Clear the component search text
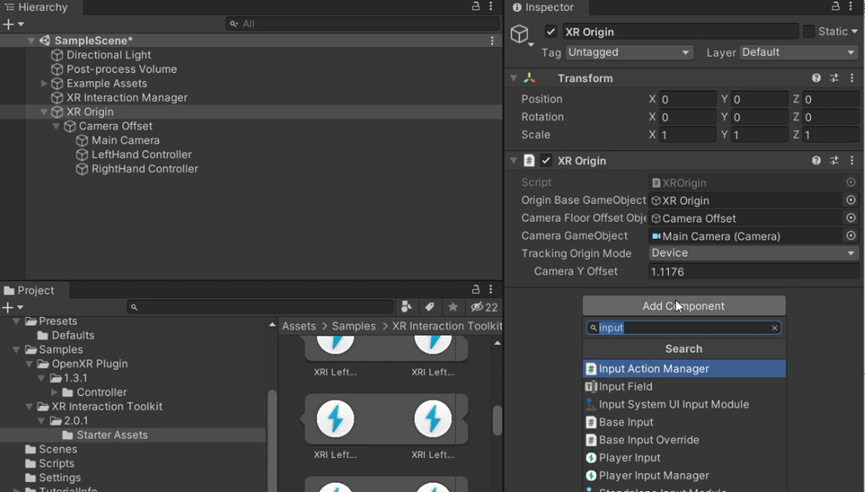The width and height of the screenshot is (865, 492). (x=775, y=328)
